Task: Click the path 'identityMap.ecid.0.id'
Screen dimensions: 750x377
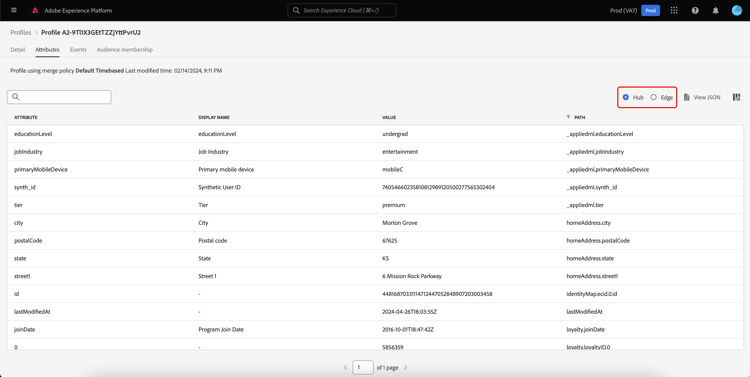Action: (593, 294)
